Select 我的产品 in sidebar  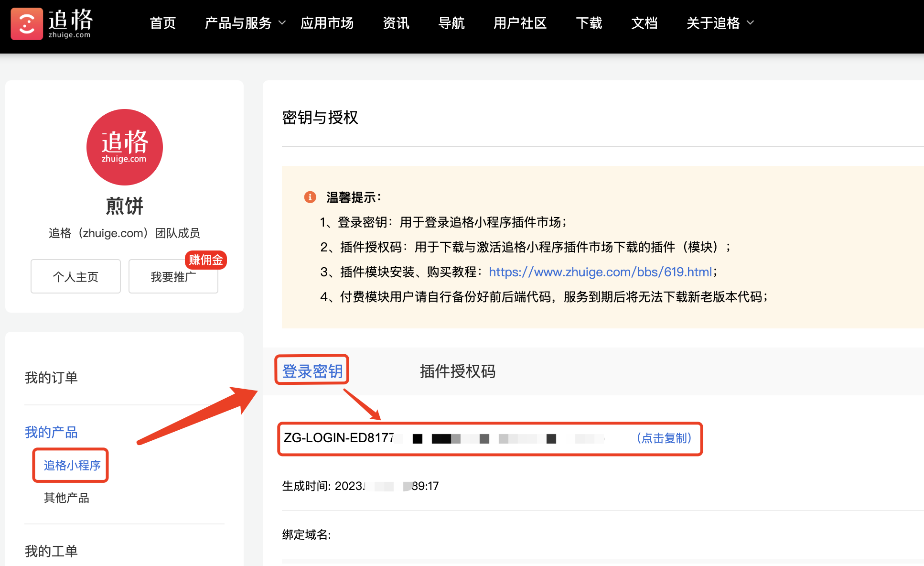(x=51, y=432)
